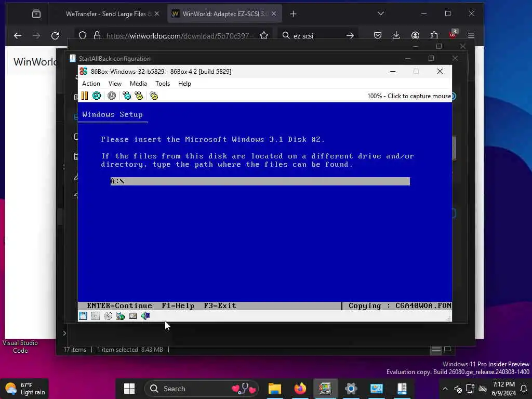Click the network status icon in 86Box
The image size is (532, 399).
pos(121,316)
